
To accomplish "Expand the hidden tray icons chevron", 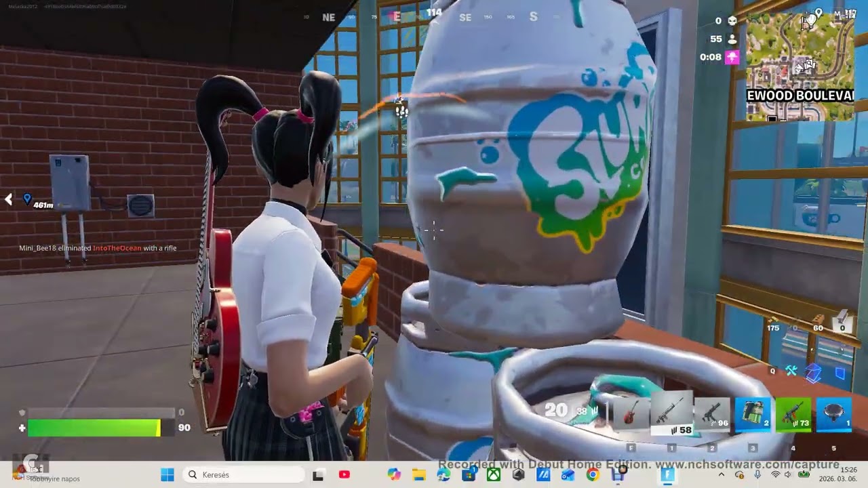I will click(x=721, y=475).
